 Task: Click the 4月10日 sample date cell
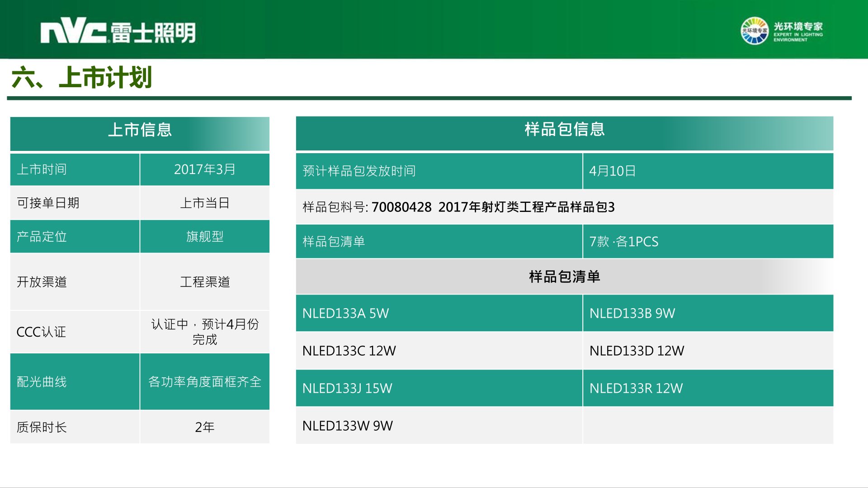tap(612, 171)
